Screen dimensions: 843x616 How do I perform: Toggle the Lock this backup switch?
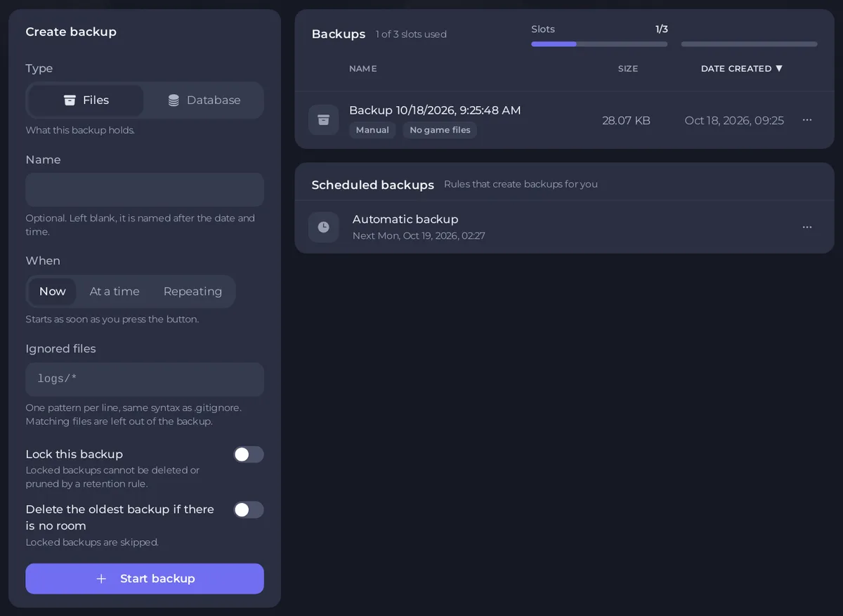tap(249, 454)
